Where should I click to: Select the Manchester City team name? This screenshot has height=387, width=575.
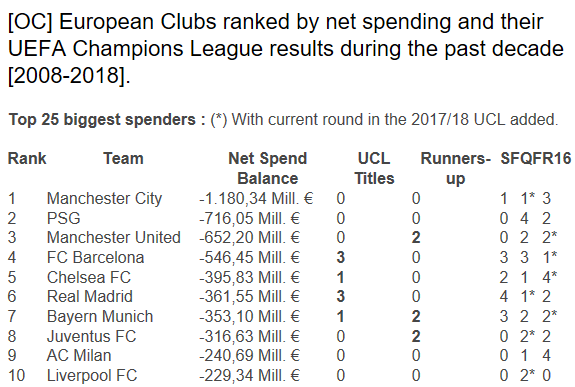[x=105, y=199]
